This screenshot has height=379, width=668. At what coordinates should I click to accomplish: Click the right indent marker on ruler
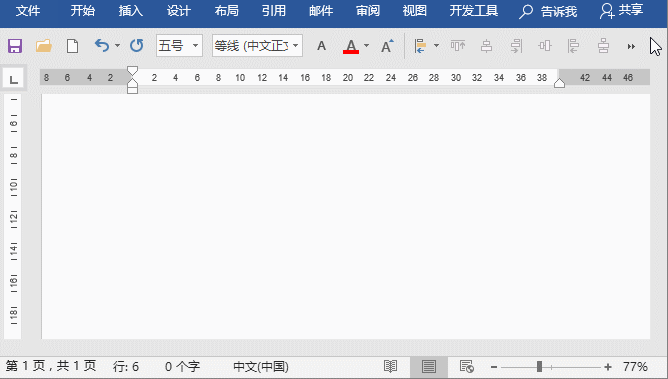click(x=559, y=83)
